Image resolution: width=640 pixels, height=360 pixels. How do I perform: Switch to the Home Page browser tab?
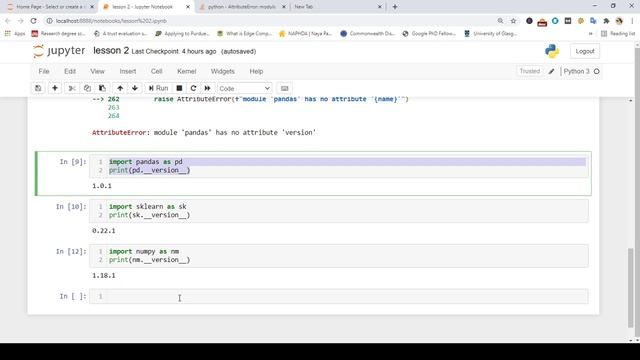point(50,7)
